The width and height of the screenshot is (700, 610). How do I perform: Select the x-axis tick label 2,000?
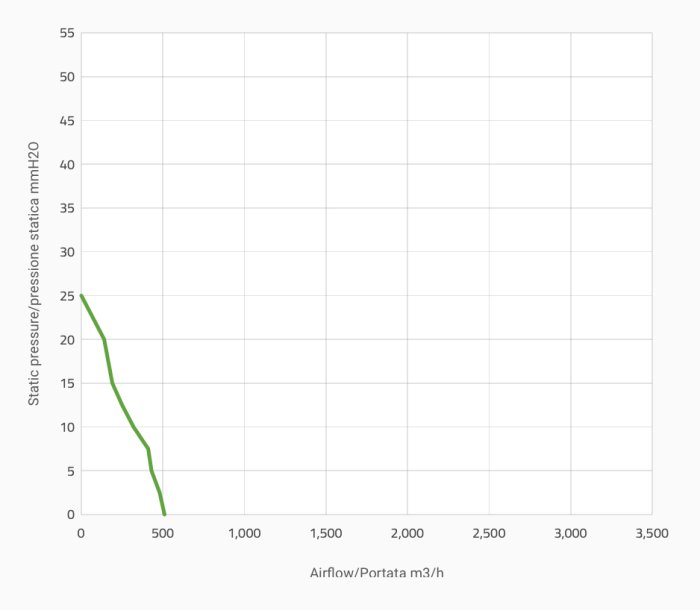[x=407, y=534]
